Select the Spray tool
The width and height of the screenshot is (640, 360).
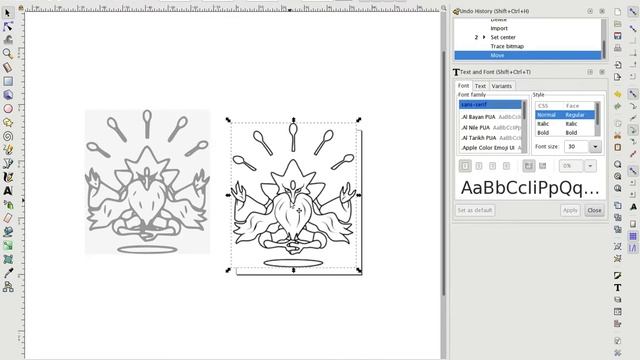pos(8,204)
